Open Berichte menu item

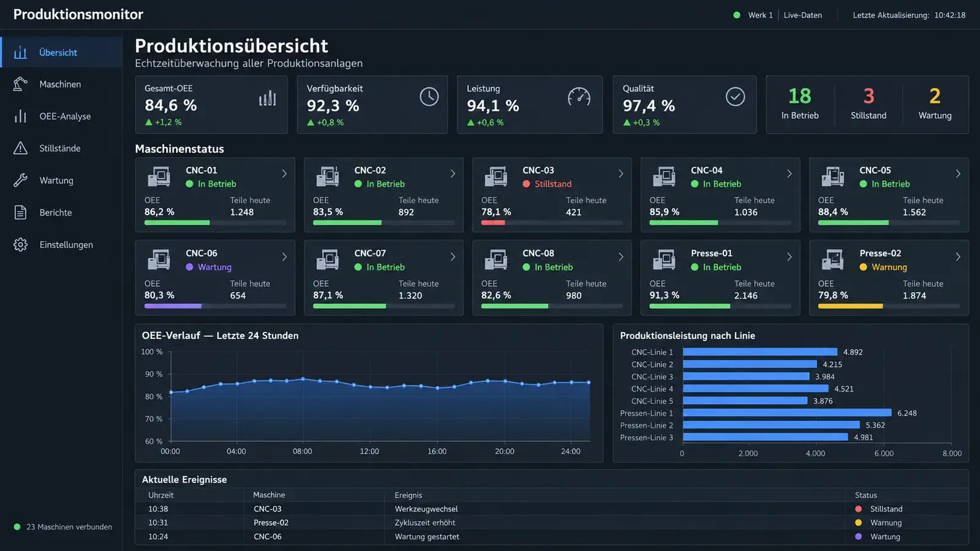61,212
